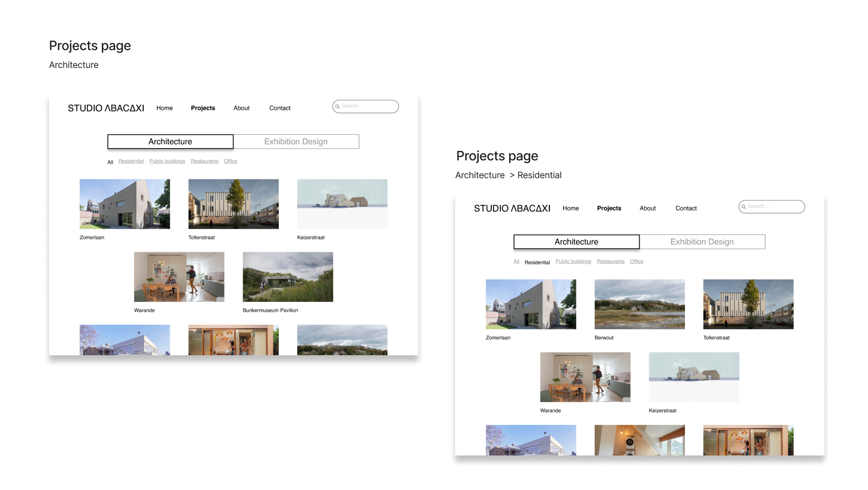868x490 pixels.
Task: Click STUDIO ABACAXI logo in left mockup
Action: click(x=106, y=108)
